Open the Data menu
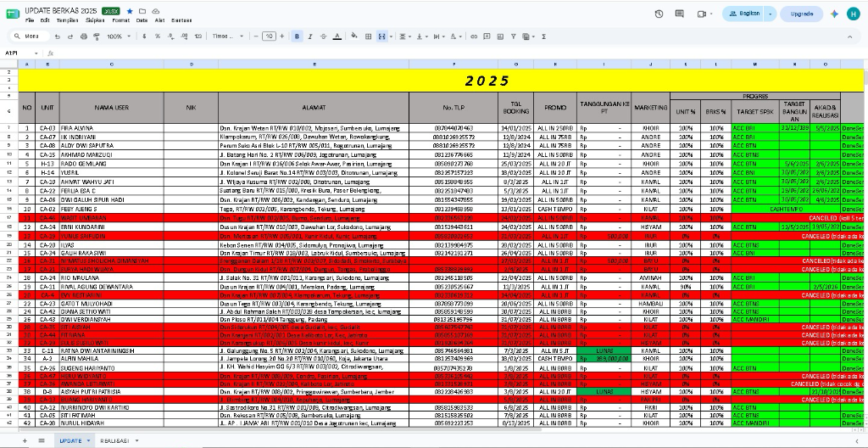This screenshot has width=868, height=448. coord(142,20)
